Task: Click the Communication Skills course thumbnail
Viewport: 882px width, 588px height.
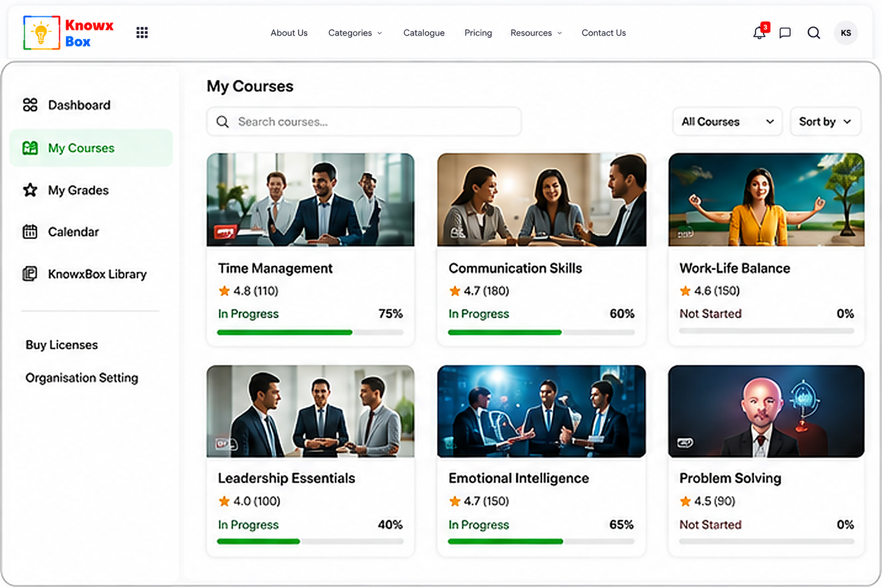Action: (541, 200)
